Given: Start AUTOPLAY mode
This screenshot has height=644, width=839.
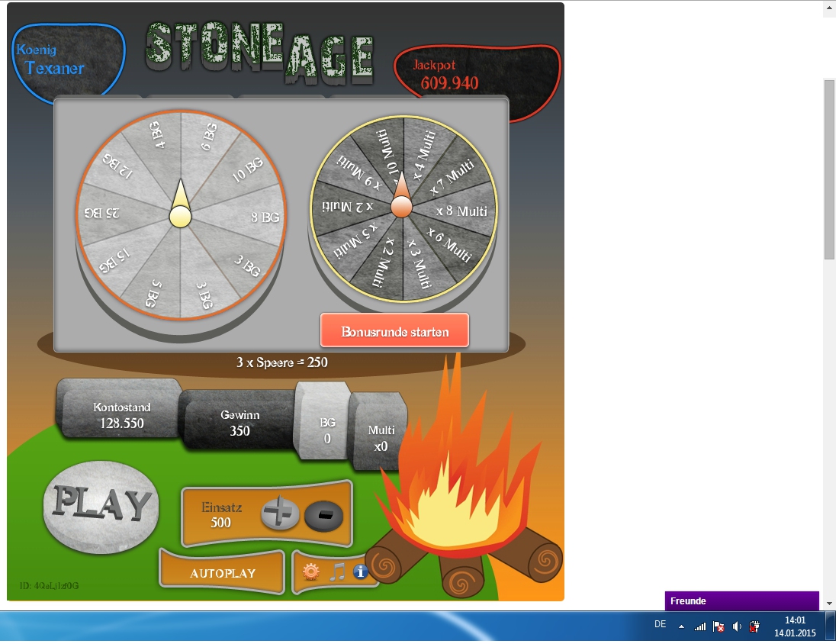Looking at the screenshot, I should [x=222, y=573].
